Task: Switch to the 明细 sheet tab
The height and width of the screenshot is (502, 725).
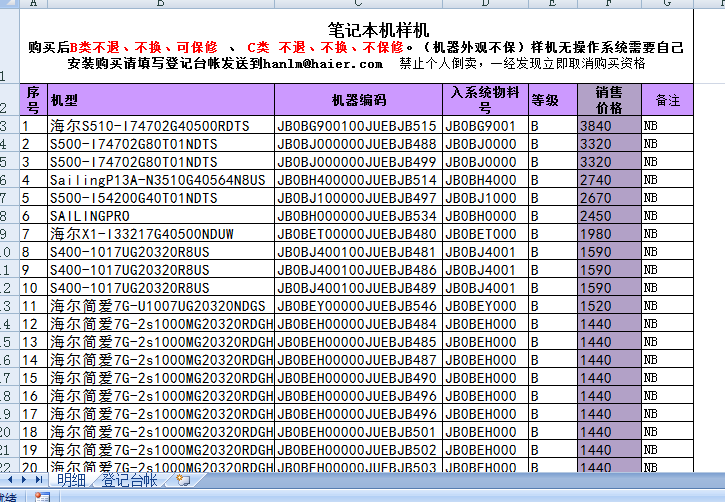Action: coord(71,480)
